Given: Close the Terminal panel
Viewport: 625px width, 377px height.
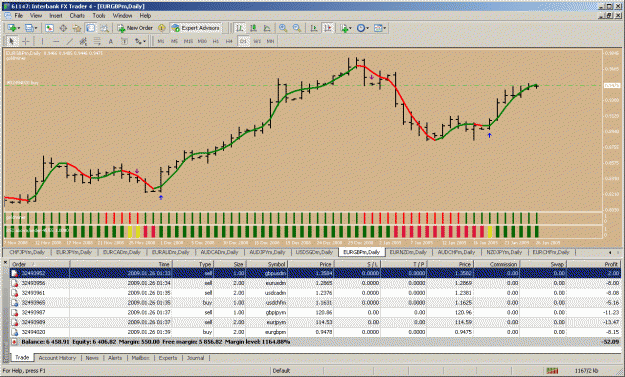Looking at the screenshot, I should 6,262.
